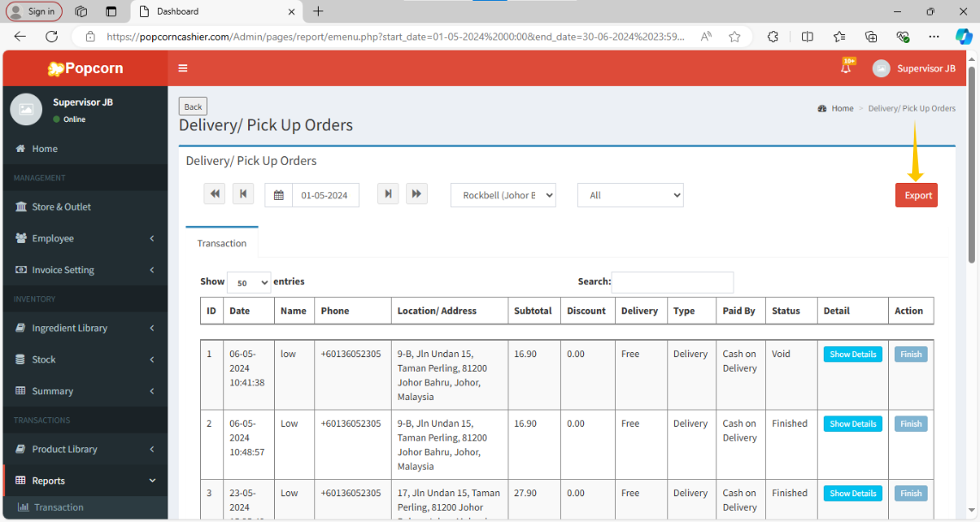Click the Stock database icon
980x522 pixels.
click(x=21, y=359)
